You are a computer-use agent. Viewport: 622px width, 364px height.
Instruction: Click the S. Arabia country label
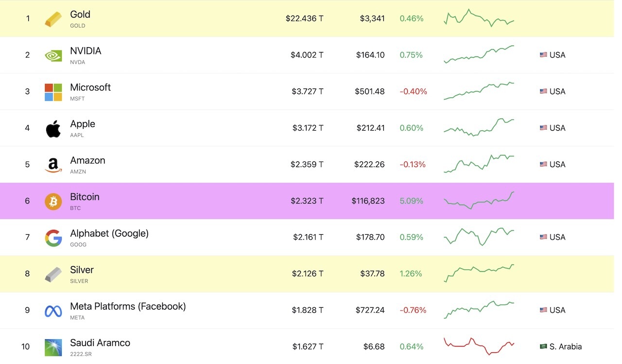566,347
